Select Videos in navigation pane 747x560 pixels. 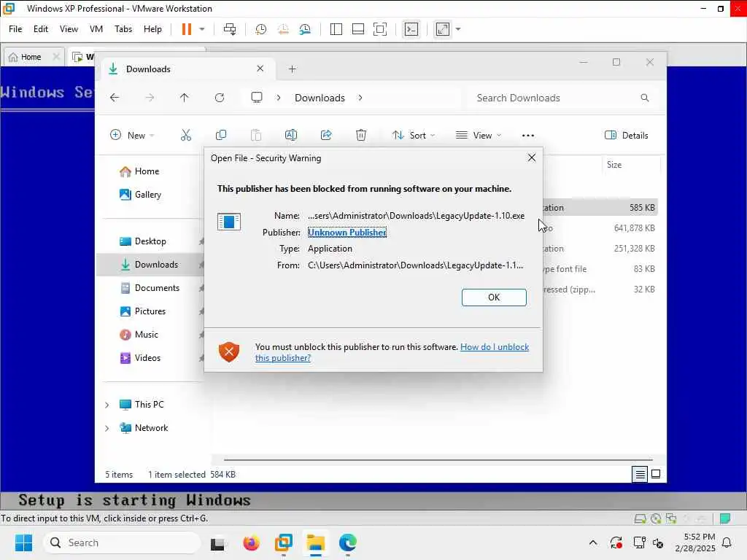pos(147,357)
